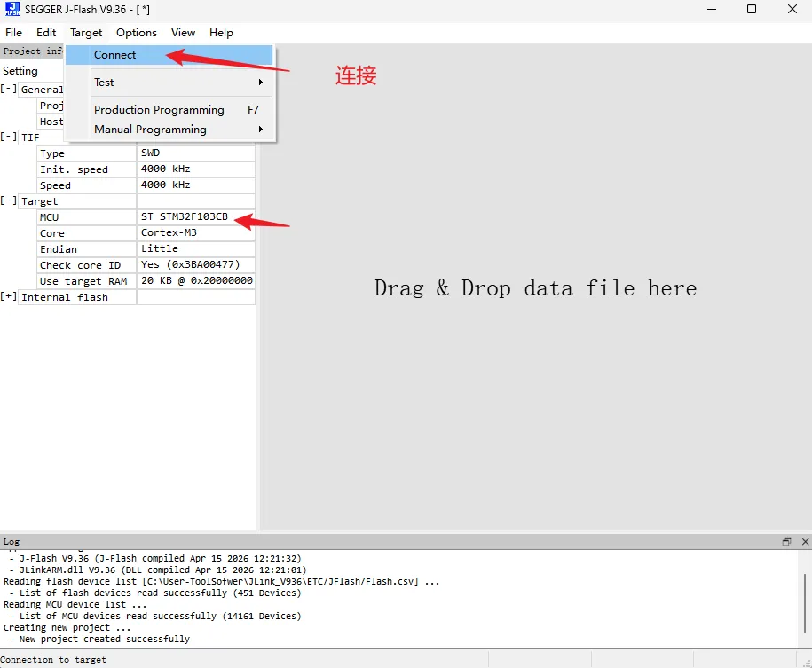Click the Yes (0x3BA00477) value
This screenshot has width=812, height=668.
(196, 265)
